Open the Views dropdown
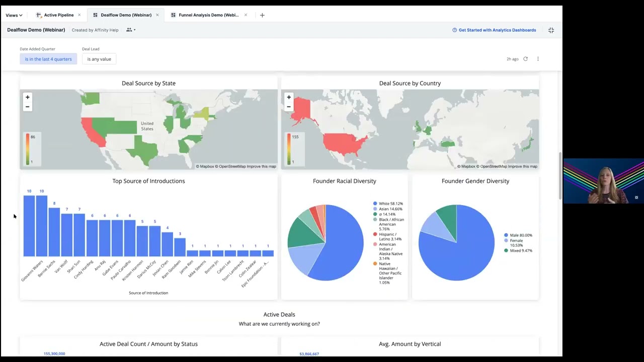 [x=14, y=15]
